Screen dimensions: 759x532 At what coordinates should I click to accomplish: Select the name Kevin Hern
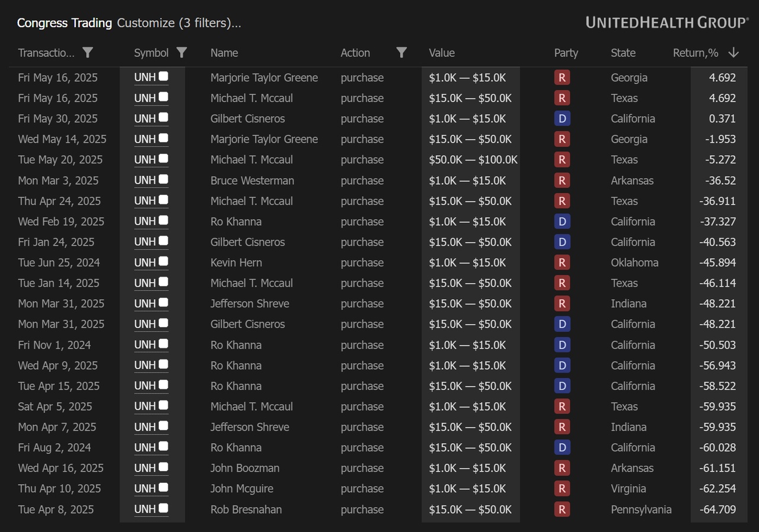236,262
